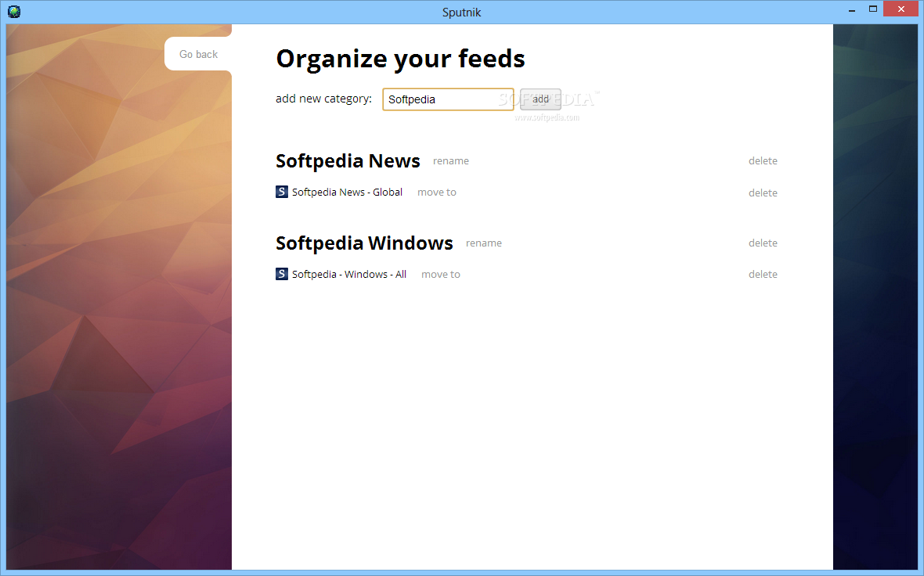Click the add category button
The image size is (924, 576).
(x=540, y=99)
